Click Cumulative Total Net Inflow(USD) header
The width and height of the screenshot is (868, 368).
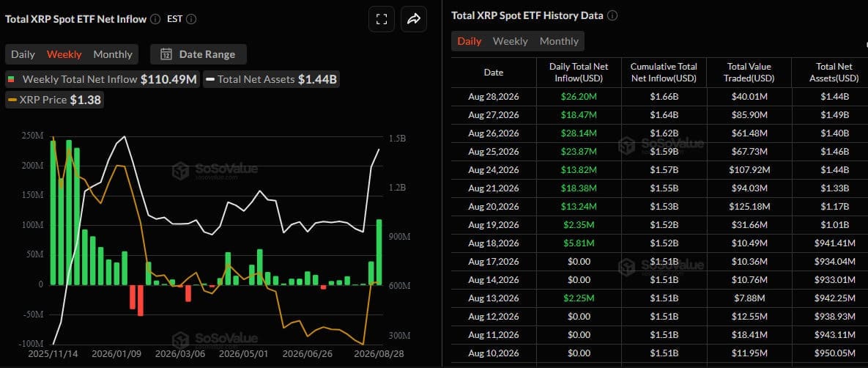(x=664, y=72)
